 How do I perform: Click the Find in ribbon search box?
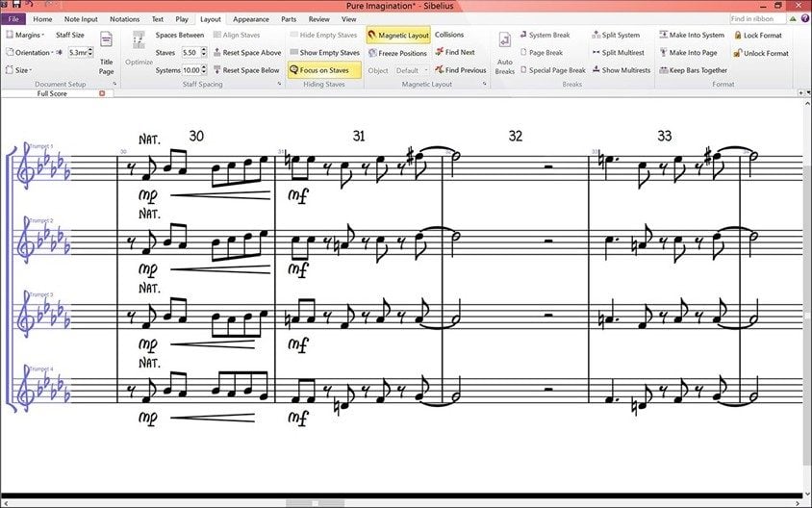click(x=757, y=18)
